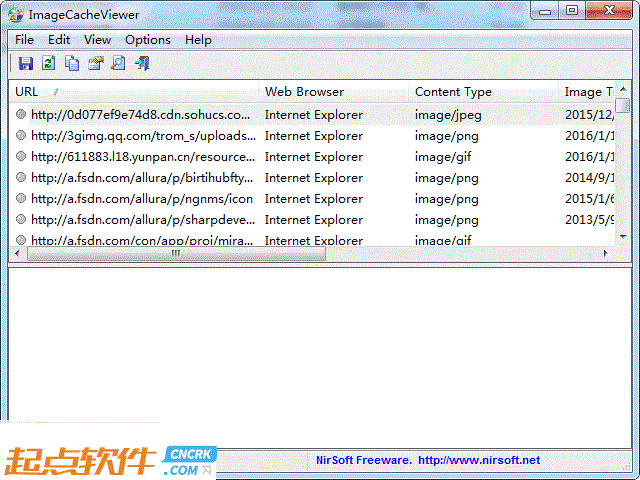Click the row icon beside 3gimg.qq.com URL

[x=21, y=135]
